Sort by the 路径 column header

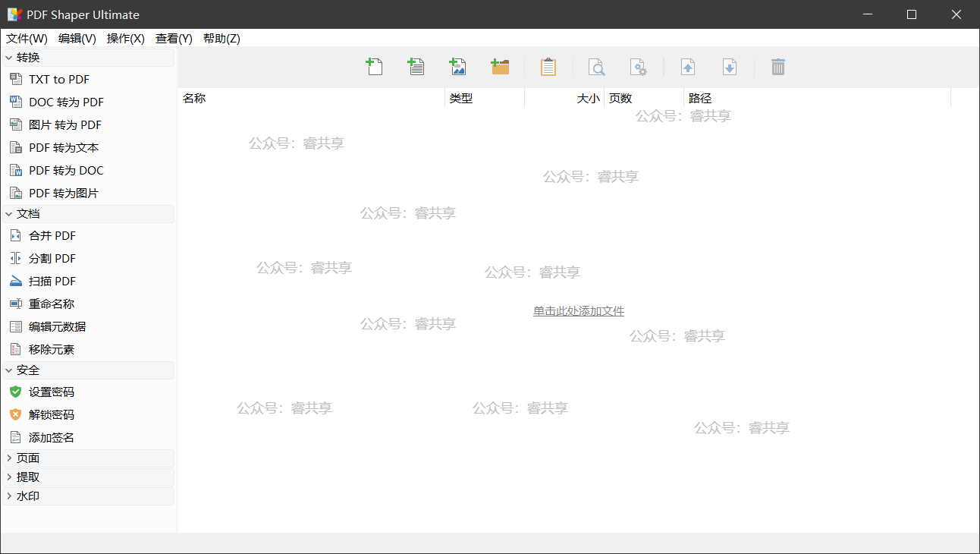[x=817, y=99]
